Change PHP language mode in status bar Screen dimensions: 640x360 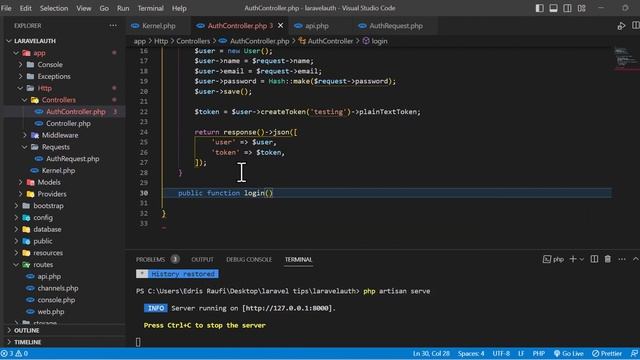click(539, 353)
